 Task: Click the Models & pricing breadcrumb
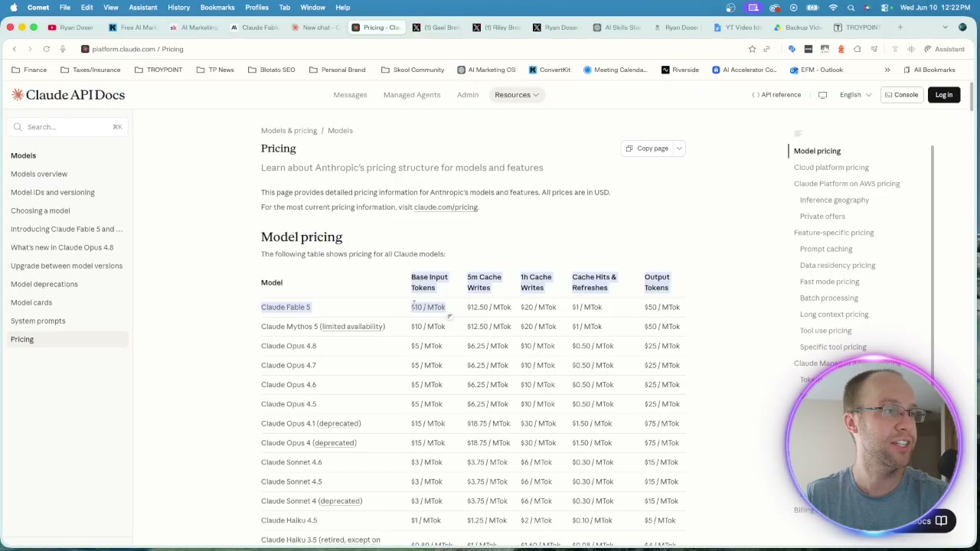(x=289, y=131)
